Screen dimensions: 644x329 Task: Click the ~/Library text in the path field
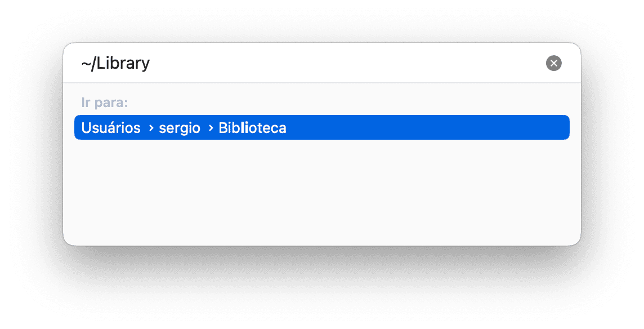pyautogui.click(x=115, y=63)
